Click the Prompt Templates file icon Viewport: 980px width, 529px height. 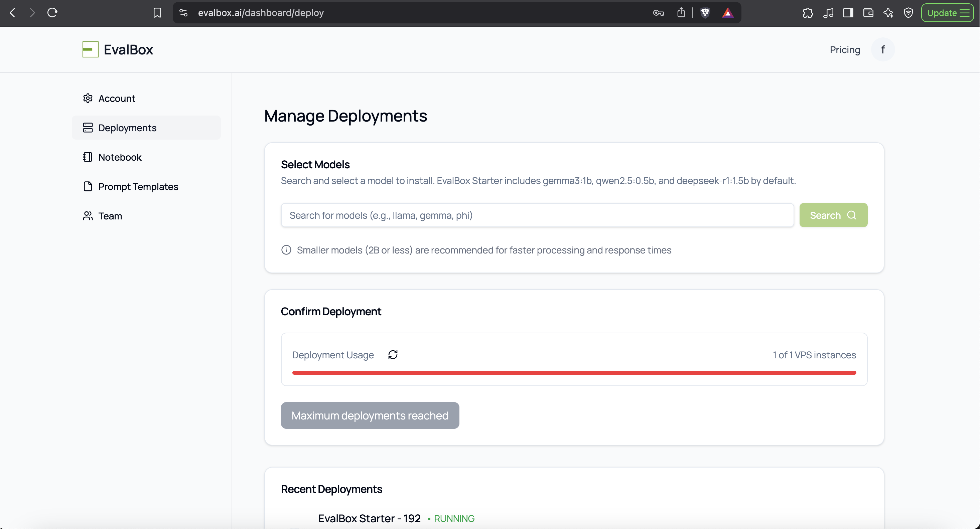coord(88,186)
